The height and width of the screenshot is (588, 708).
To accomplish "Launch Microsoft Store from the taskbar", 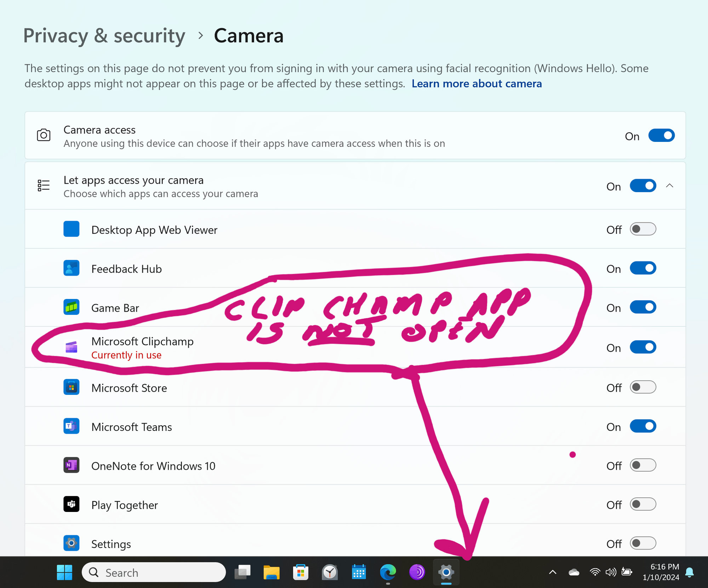I will [x=301, y=572].
